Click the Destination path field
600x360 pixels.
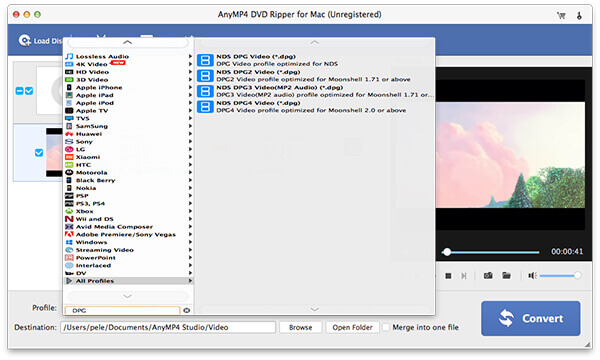click(x=168, y=327)
